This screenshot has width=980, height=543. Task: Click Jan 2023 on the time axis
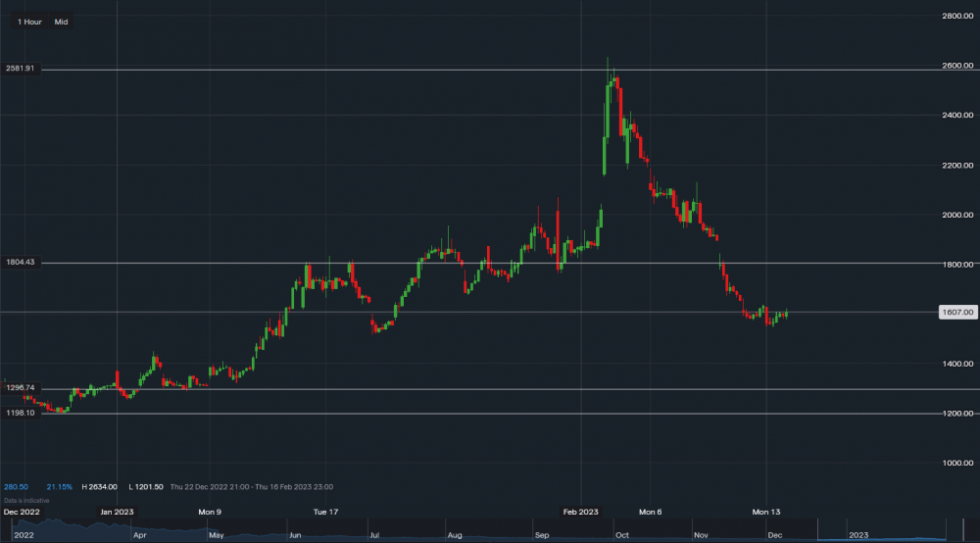117,512
